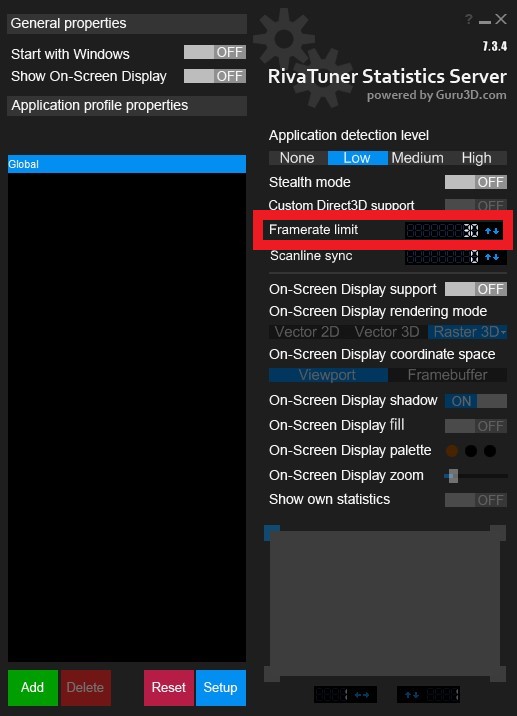Select Framebuffer coordinate space
This screenshot has height=716, width=517.
pyautogui.click(x=448, y=375)
